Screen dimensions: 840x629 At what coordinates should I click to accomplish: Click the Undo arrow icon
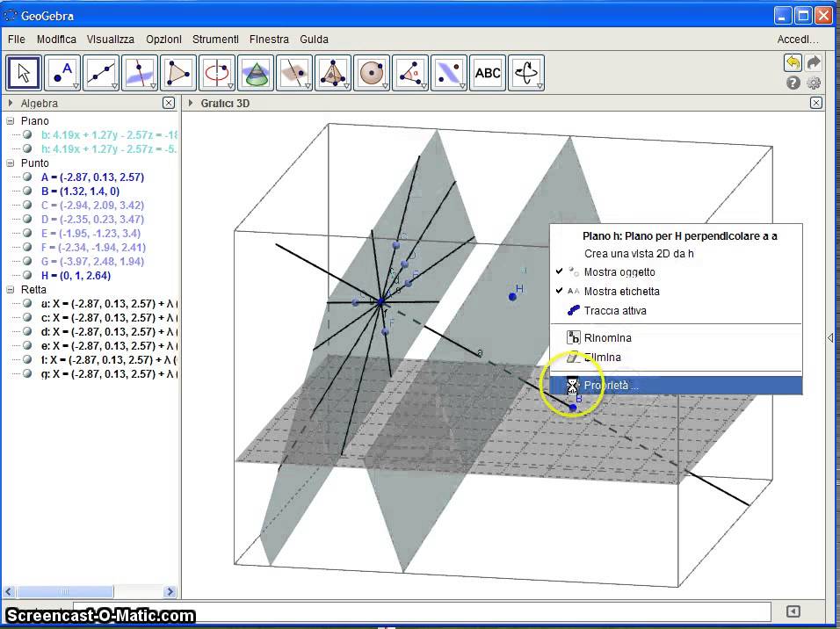793,63
